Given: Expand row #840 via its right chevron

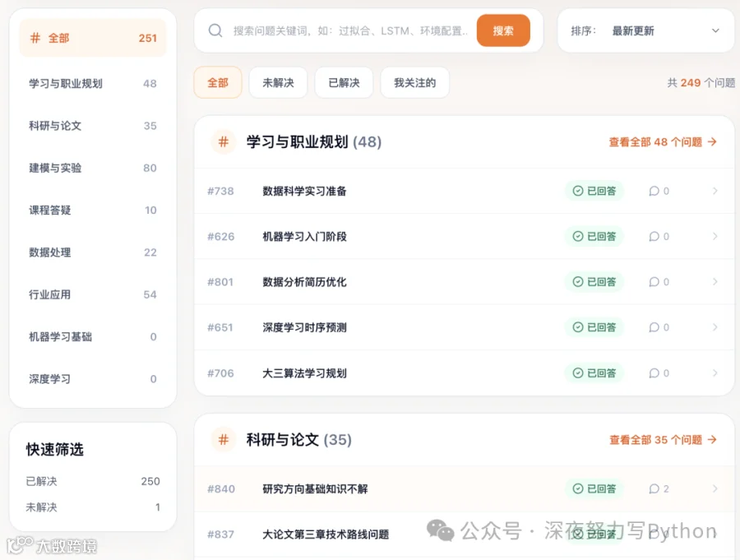Looking at the screenshot, I should 715,488.
